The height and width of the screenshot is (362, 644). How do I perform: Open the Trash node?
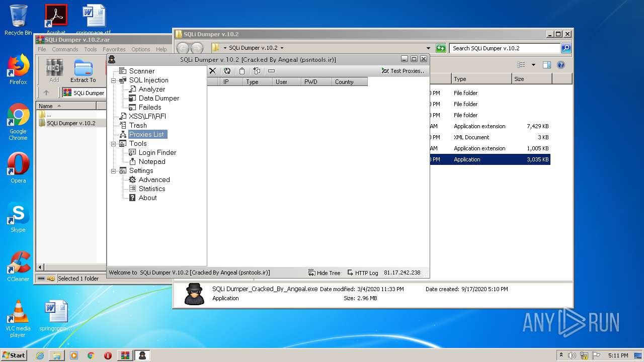coord(138,125)
